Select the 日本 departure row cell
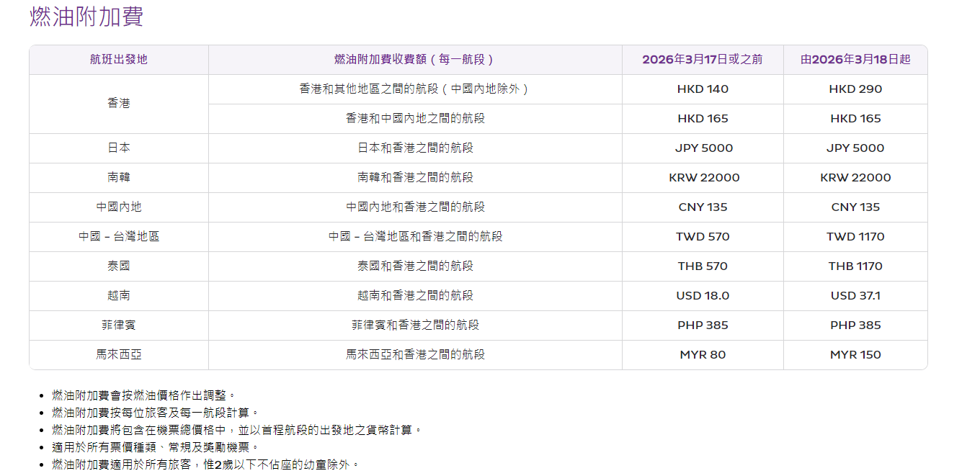This screenshot has height=476, width=980. [119, 148]
